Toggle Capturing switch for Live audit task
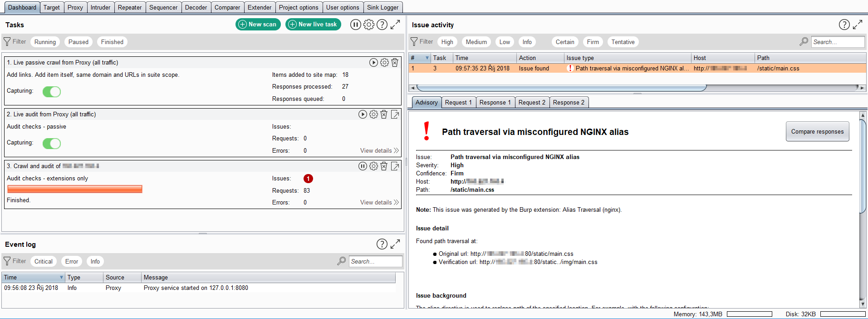Screen dimensions: 868x319 tap(52, 144)
